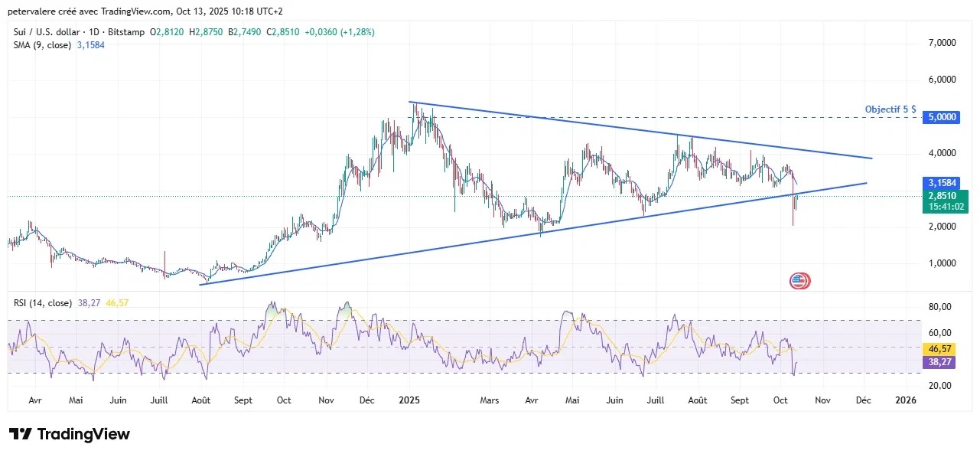980x457 pixels.
Task: Click the TradingView logo icon
Action: coord(21,434)
